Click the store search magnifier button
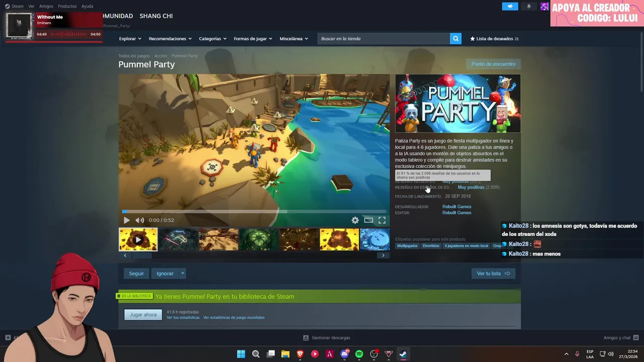Image resolution: width=644 pixels, height=362 pixels. (455, 39)
